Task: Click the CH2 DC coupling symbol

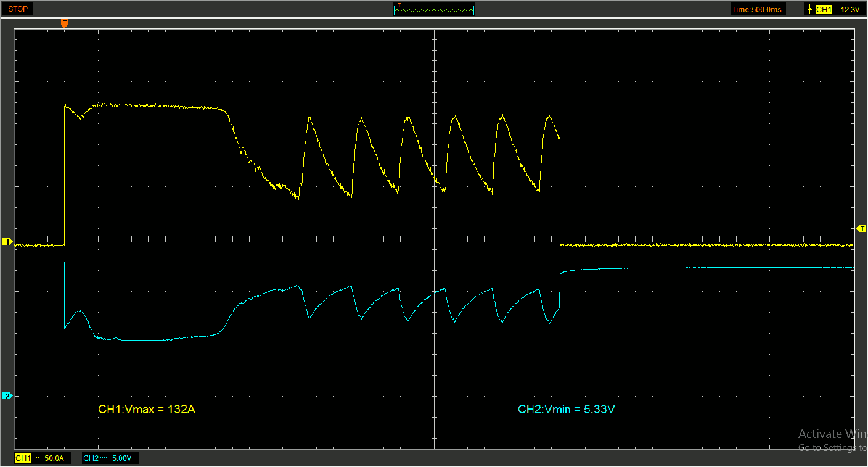Action: tap(103, 458)
